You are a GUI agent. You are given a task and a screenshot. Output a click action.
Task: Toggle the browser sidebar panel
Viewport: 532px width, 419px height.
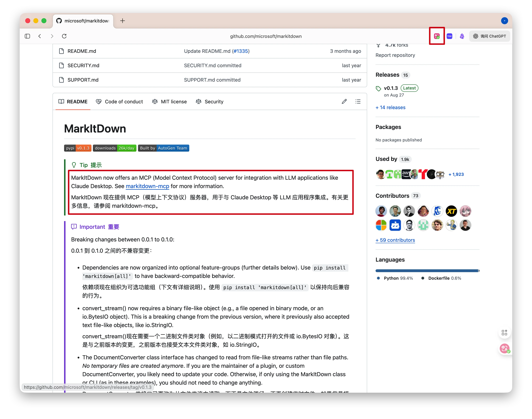pyautogui.click(x=27, y=36)
